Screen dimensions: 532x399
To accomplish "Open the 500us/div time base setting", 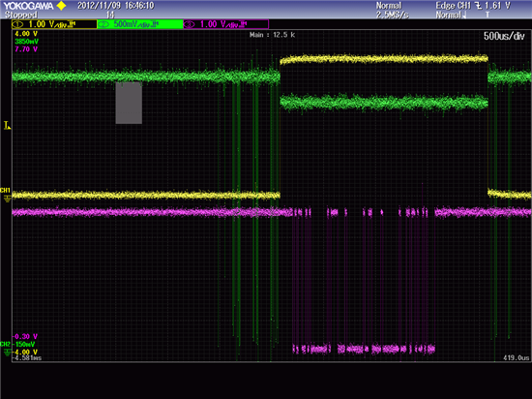I will coord(504,37).
